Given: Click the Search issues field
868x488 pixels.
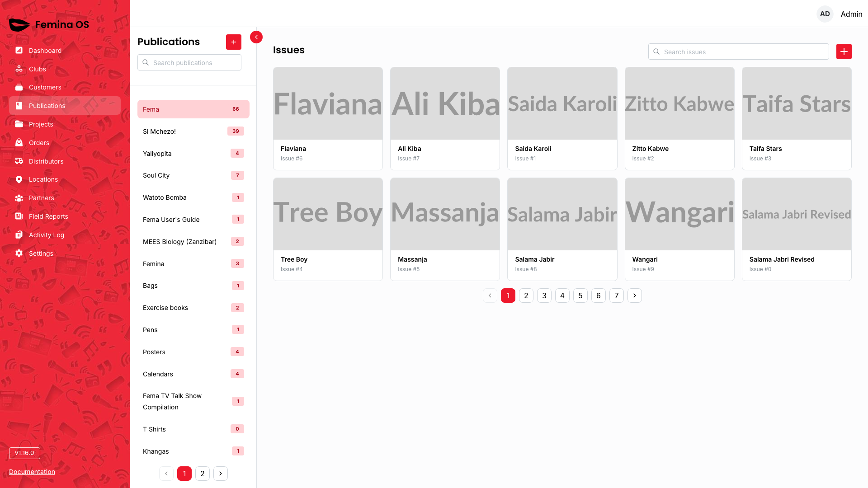Looking at the screenshot, I should click(x=739, y=52).
